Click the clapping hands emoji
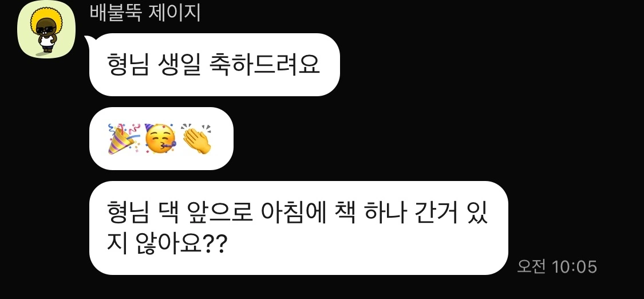The width and height of the screenshot is (644, 299). 196,139
